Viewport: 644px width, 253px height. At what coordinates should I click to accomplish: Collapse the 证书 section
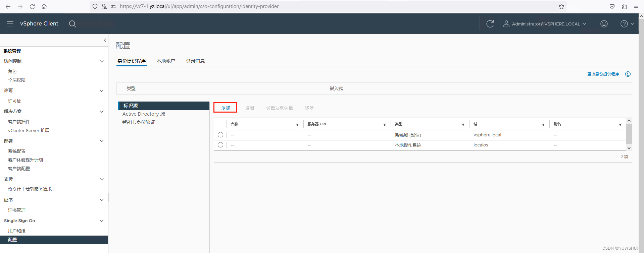click(x=102, y=200)
